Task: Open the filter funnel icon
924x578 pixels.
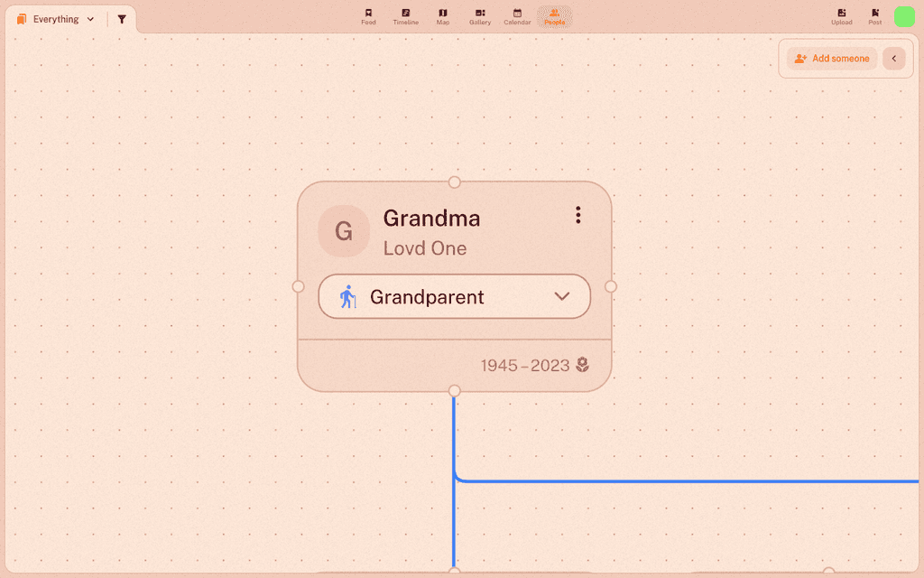Action: 122,20
